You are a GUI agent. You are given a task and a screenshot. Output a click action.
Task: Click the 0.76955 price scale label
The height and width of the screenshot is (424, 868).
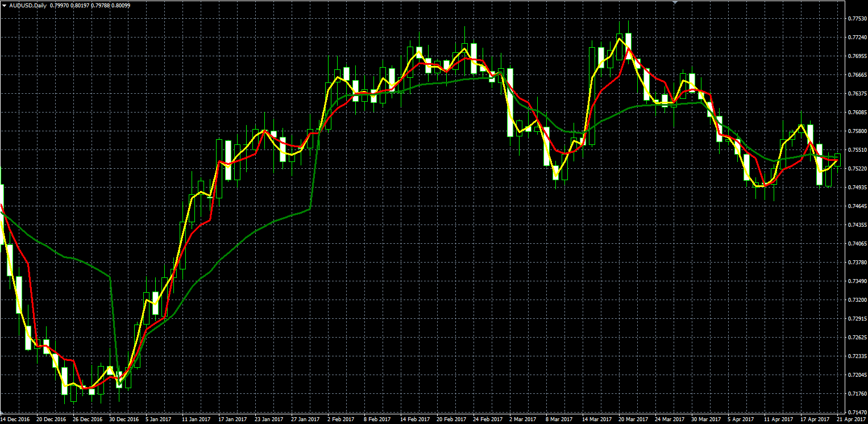click(856, 56)
